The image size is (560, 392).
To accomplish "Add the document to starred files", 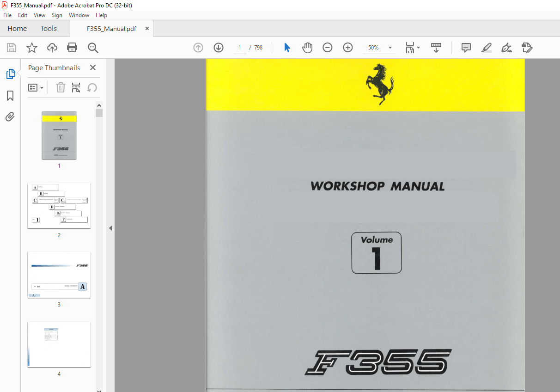I will pyautogui.click(x=31, y=48).
